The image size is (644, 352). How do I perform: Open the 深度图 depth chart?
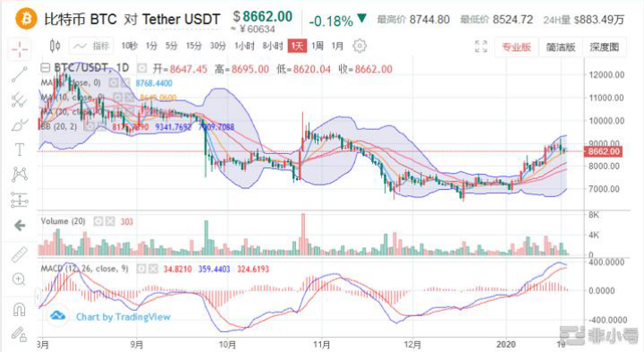[x=604, y=47]
